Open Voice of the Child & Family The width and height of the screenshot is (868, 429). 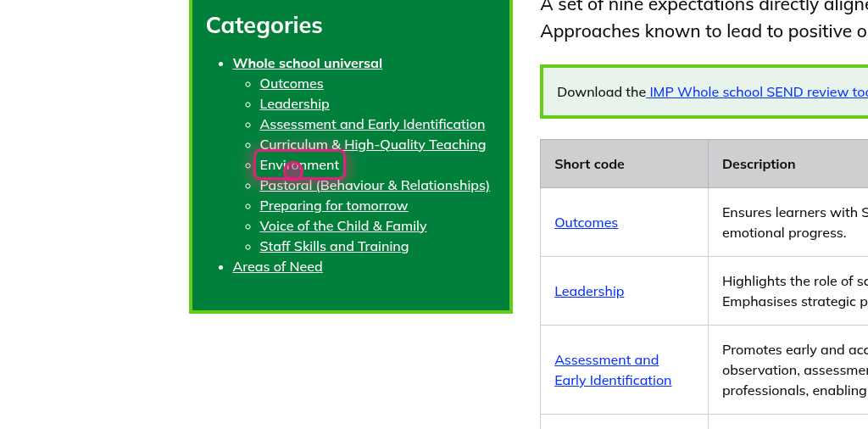pos(343,226)
